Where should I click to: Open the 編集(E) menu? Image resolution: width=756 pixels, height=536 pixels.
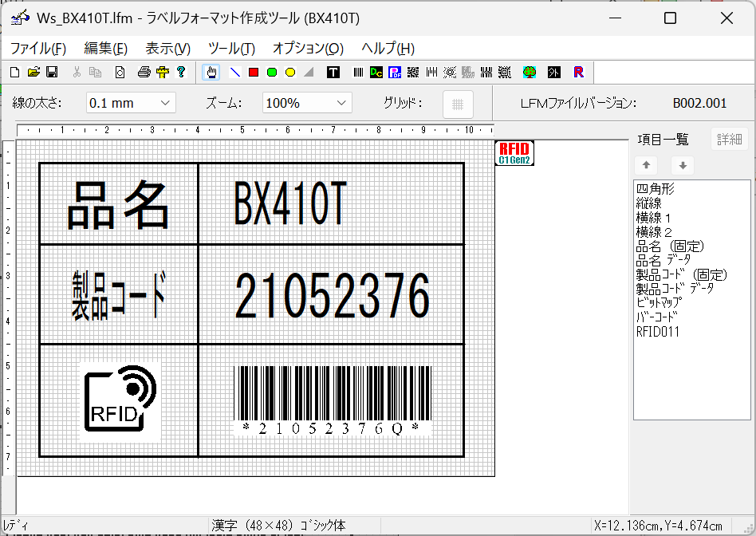point(105,48)
